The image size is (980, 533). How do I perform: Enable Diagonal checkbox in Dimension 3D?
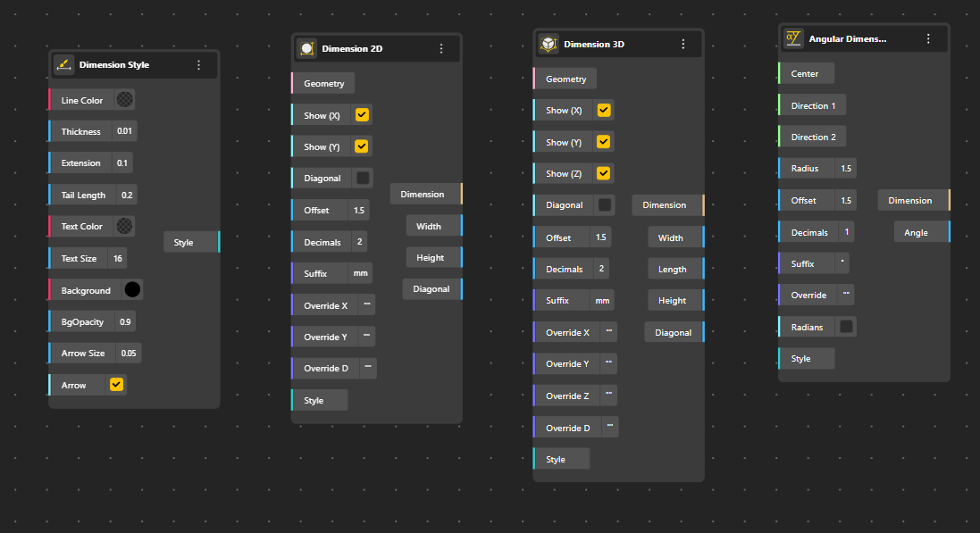click(605, 205)
